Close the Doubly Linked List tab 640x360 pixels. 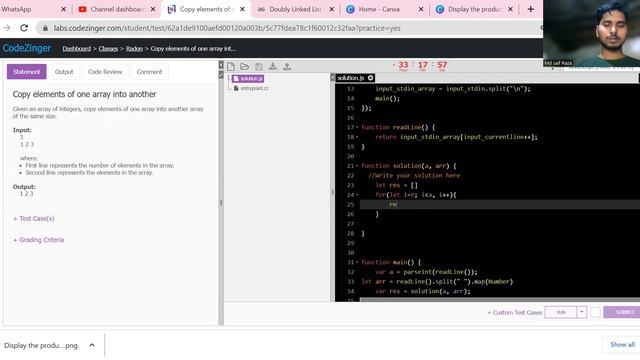point(331,9)
